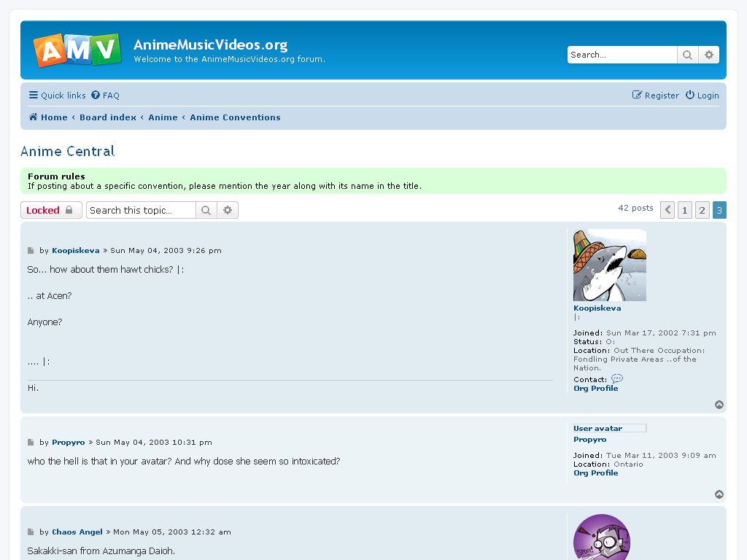This screenshot has width=747, height=560.
Task: Click Propyro's User avatar placeholder
Action: pyautogui.click(x=610, y=428)
